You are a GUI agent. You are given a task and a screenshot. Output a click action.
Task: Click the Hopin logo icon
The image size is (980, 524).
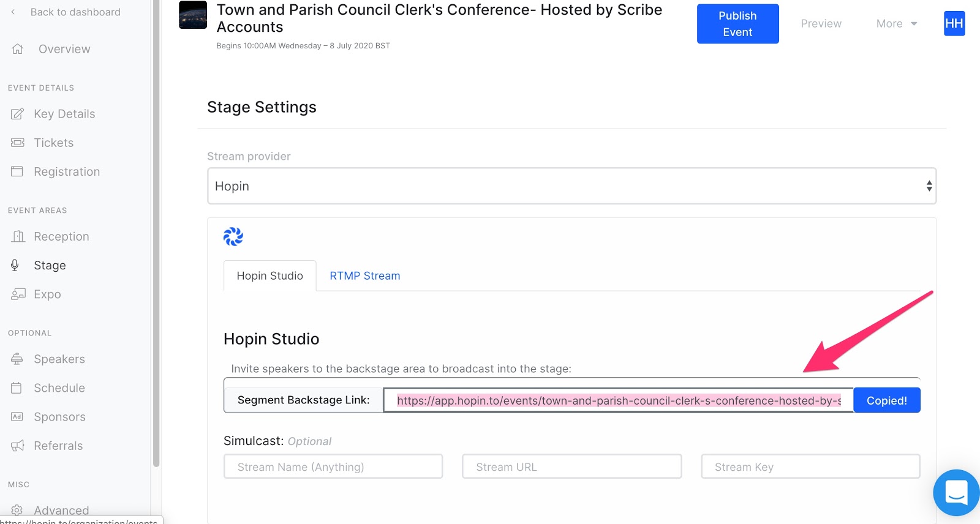(x=233, y=236)
